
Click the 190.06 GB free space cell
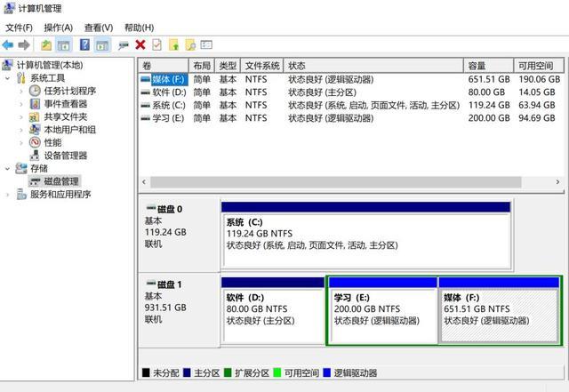point(540,79)
